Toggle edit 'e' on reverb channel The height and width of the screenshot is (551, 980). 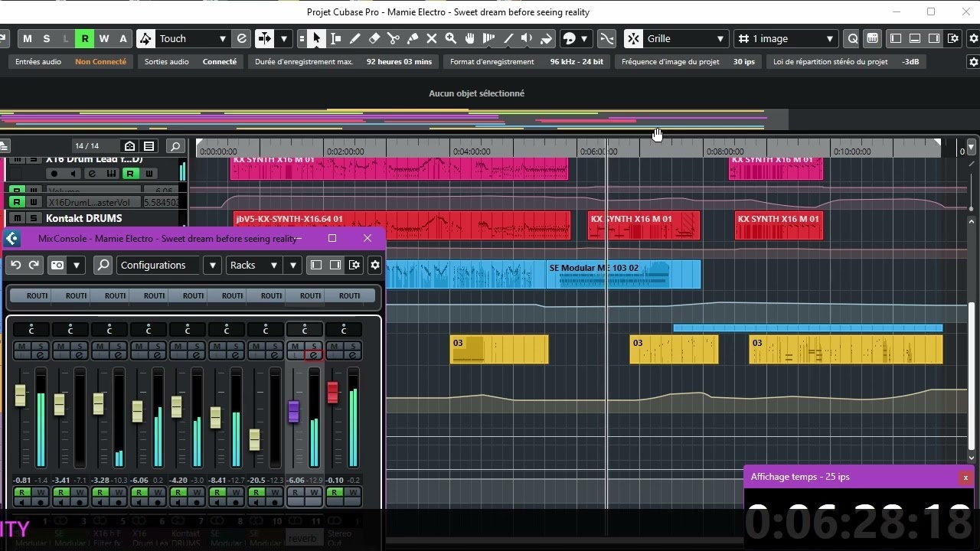[x=313, y=355]
